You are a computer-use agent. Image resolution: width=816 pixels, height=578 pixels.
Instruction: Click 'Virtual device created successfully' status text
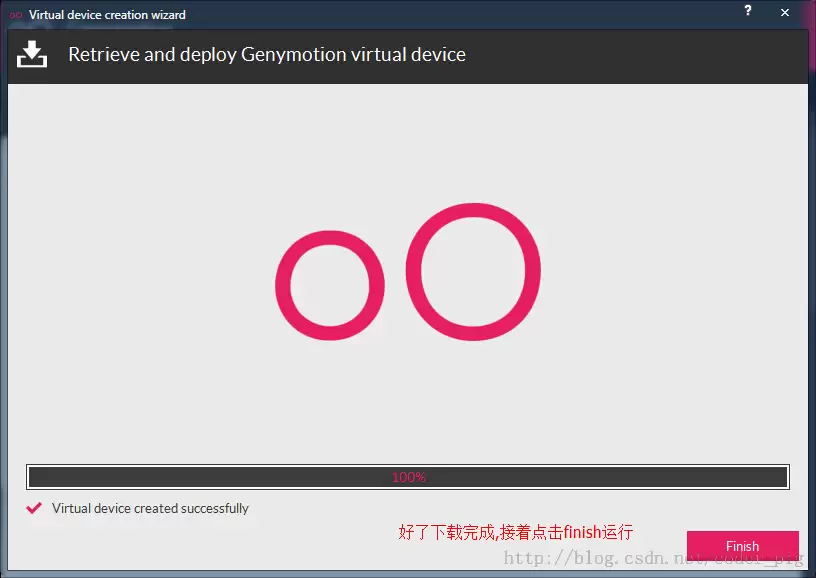click(150, 508)
